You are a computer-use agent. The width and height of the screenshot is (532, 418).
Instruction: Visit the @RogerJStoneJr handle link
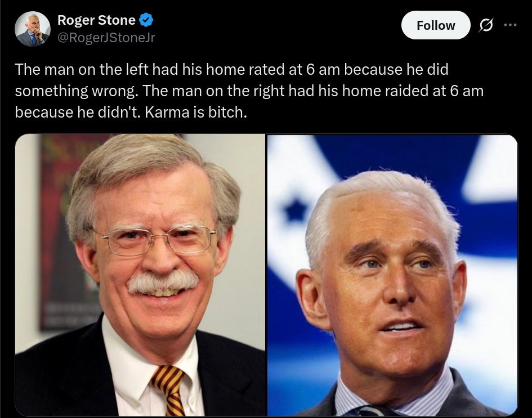click(106, 38)
